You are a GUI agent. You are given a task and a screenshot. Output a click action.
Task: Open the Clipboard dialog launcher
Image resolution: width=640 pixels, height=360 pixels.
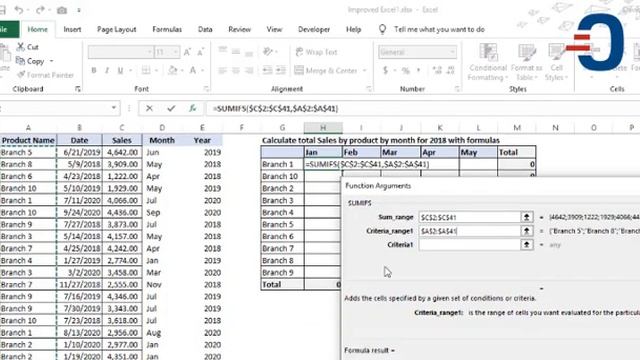pyautogui.click(x=78, y=89)
